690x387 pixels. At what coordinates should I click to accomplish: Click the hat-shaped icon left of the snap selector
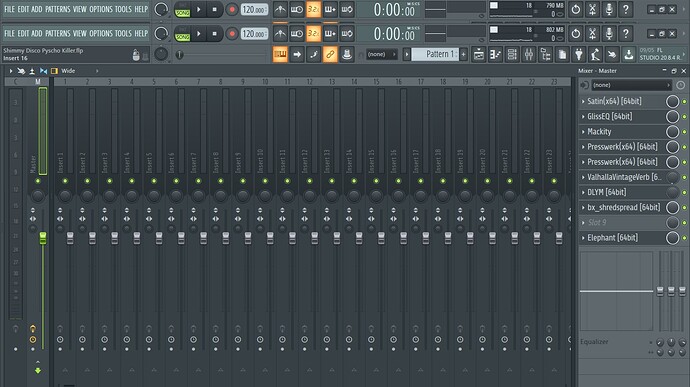tap(347, 55)
